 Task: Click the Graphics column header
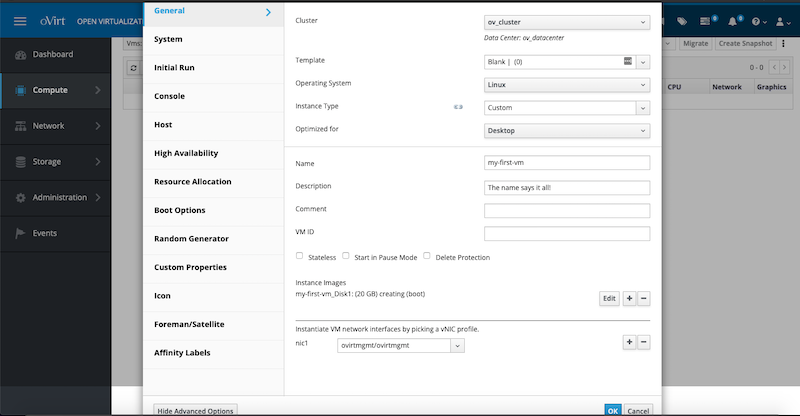771,87
